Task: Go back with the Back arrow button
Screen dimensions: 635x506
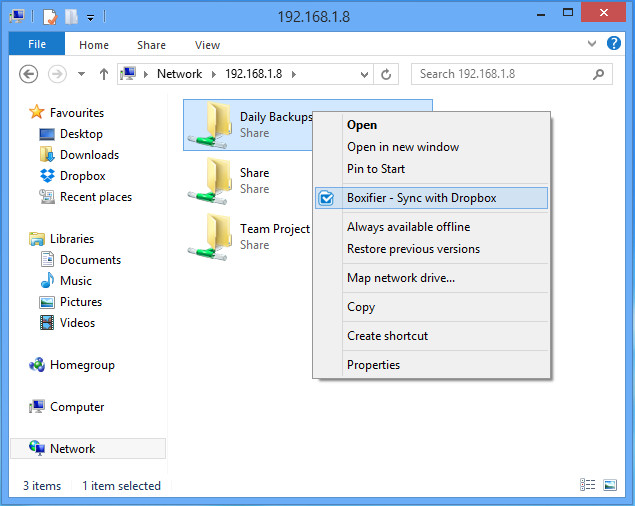Action: pyautogui.click(x=29, y=74)
